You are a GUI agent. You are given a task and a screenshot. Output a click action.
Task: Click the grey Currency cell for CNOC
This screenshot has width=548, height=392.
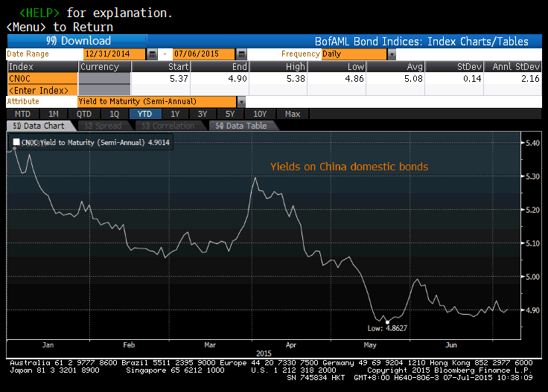click(x=104, y=79)
